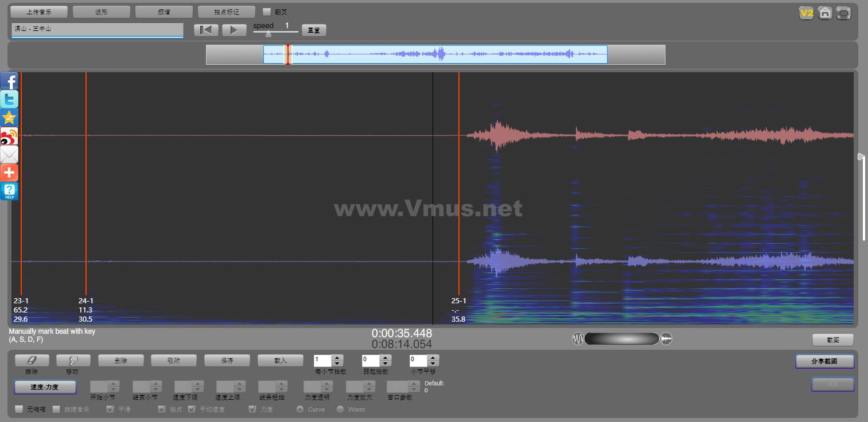Image resolution: width=868 pixels, height=422 pixels.
Task: Check the 跟随音乐 follow-music checkbox
Action: click(x=56, y=409)
